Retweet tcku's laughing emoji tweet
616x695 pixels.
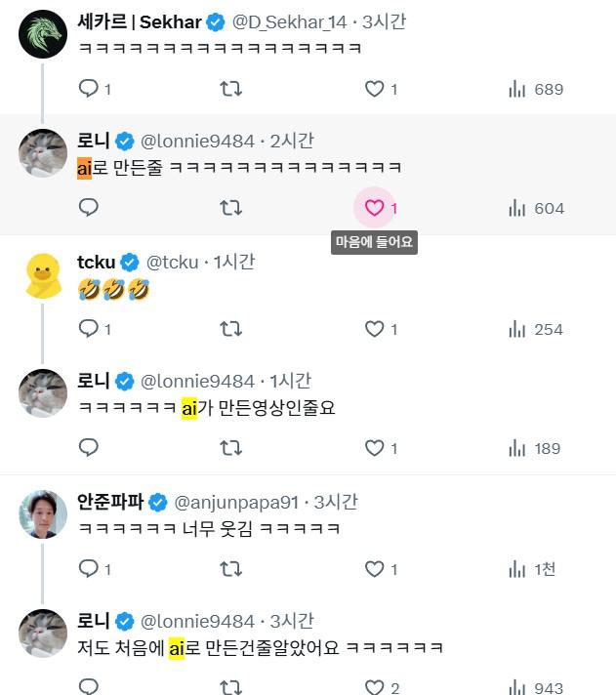click(x=230, y=329)
